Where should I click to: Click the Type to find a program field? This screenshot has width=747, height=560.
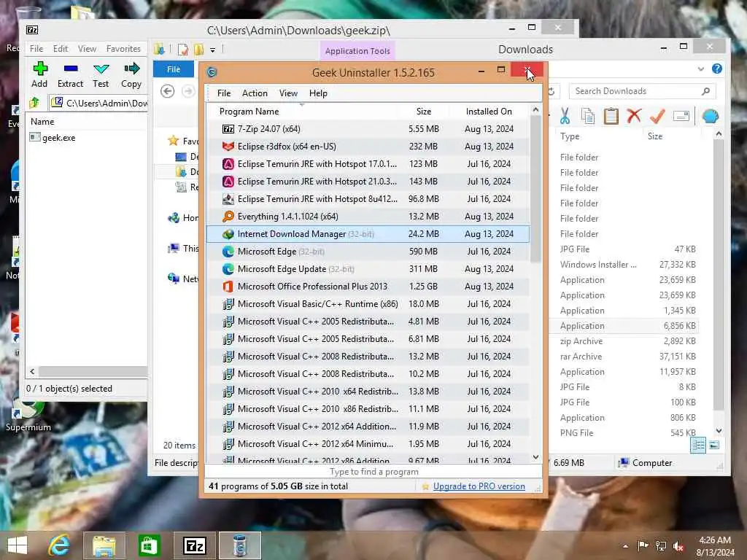(373, 472)
